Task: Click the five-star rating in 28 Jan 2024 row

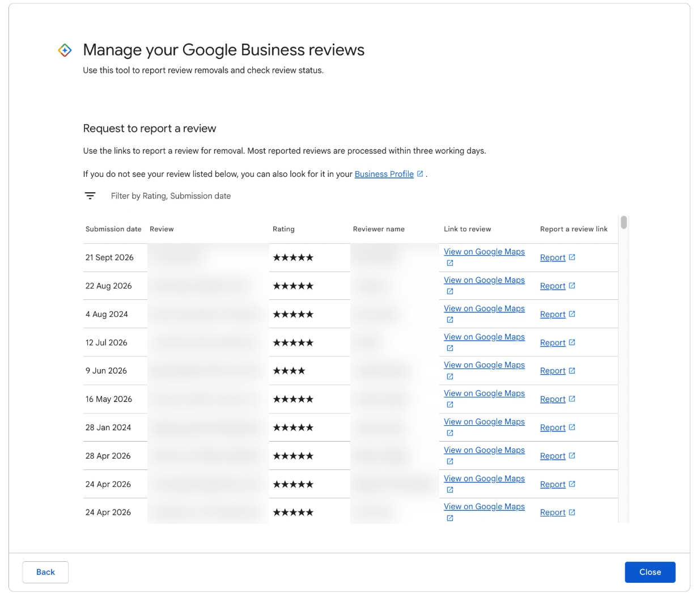Action: [x=293, y=427]
